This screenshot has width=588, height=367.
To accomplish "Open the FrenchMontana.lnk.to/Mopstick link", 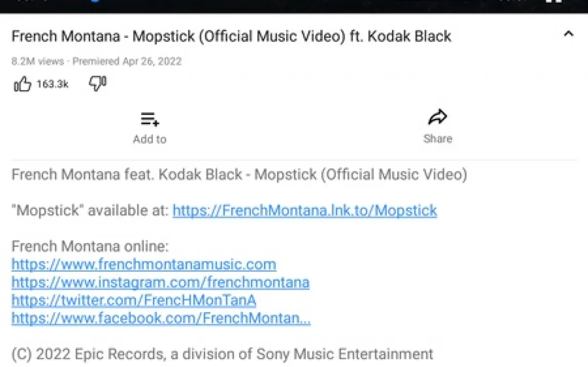I will click(x=305, y=210).
